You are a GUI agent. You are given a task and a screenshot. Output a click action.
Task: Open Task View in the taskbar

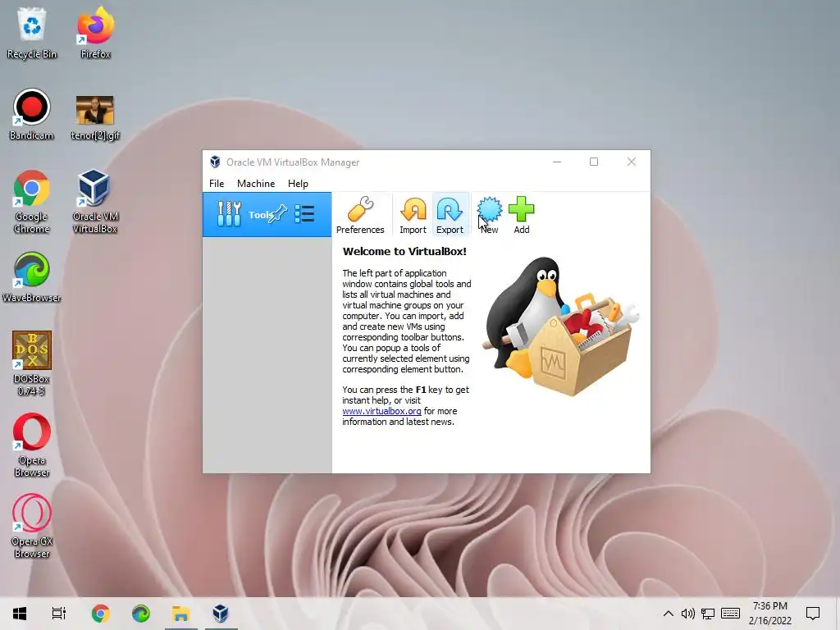[59, 614]
